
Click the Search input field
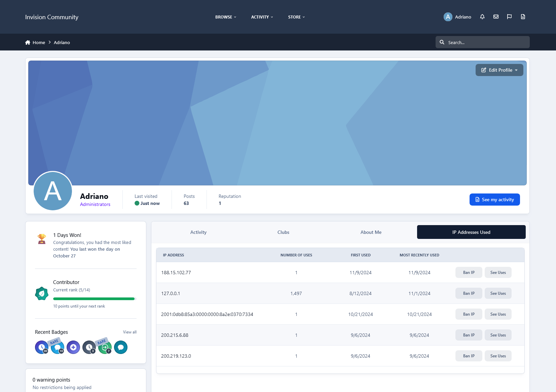[486, 42]
